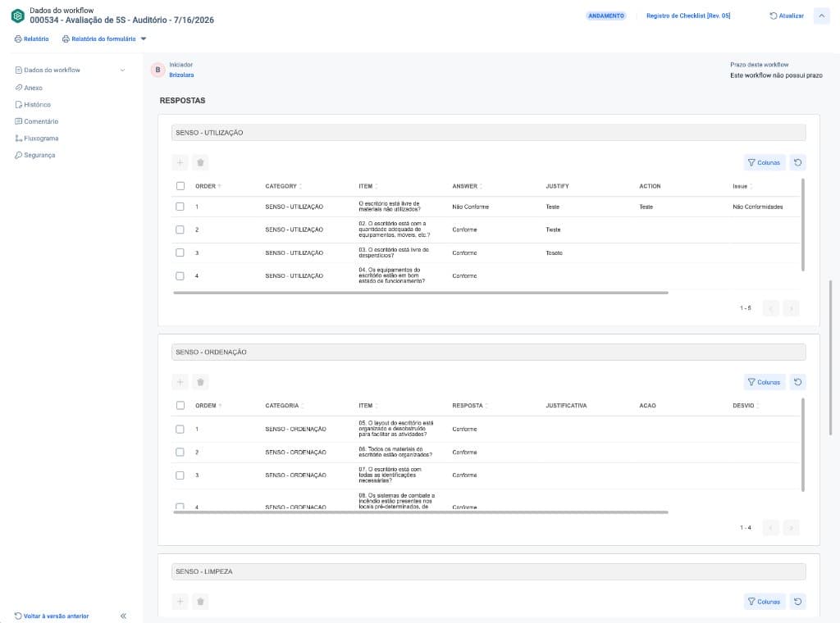
Task: Sort by CATEGORY column header
Action: coord(283,186)
